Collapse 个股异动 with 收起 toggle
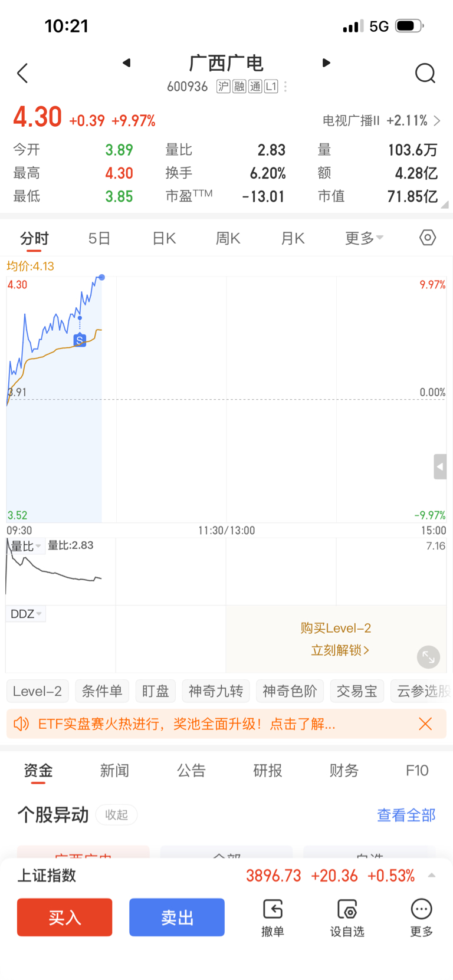The height and width of the screenshot is (980, 453). [x=116, y=814]
